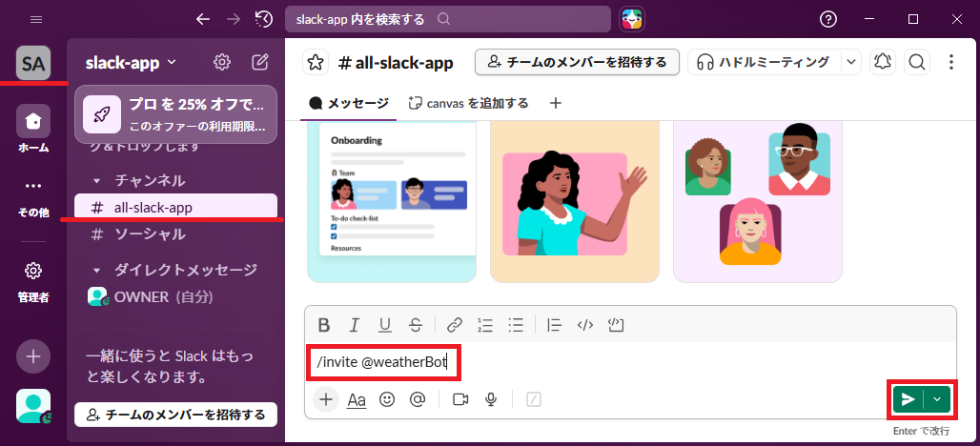
Task: Open the huddle options dropdown arrow
Action: (851, 62)
